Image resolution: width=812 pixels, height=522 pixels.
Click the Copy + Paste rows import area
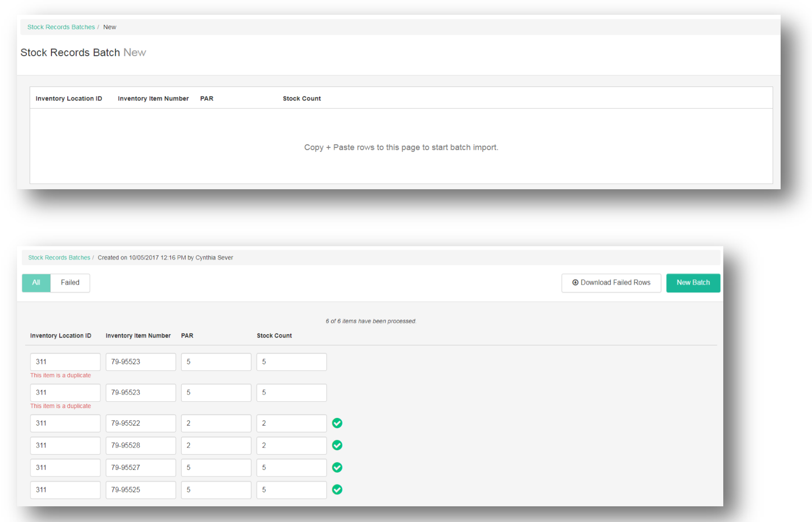[x=401, y=147]
